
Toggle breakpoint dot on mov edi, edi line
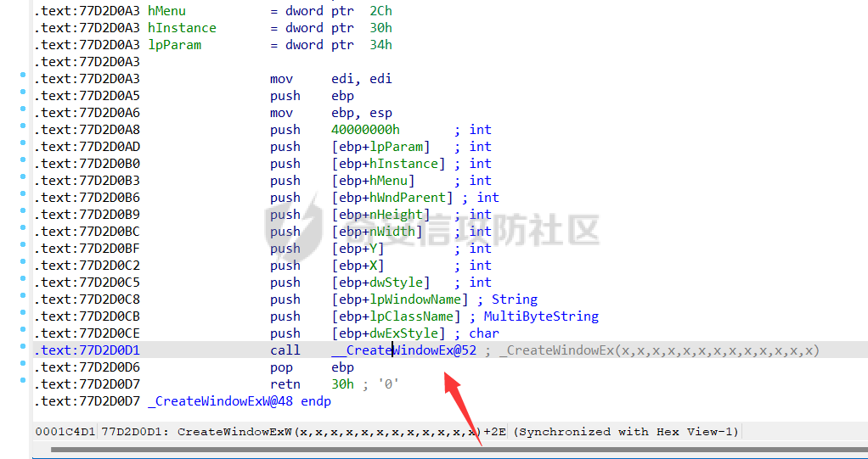click(23, 75)
